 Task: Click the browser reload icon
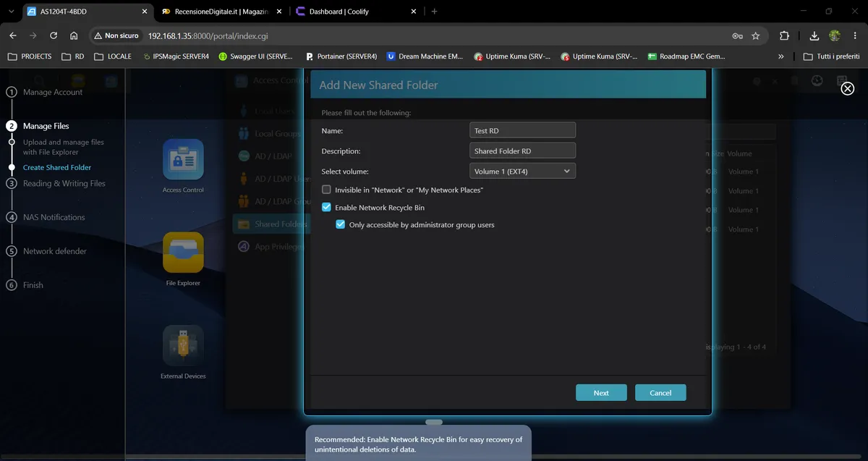pos(54,35)
